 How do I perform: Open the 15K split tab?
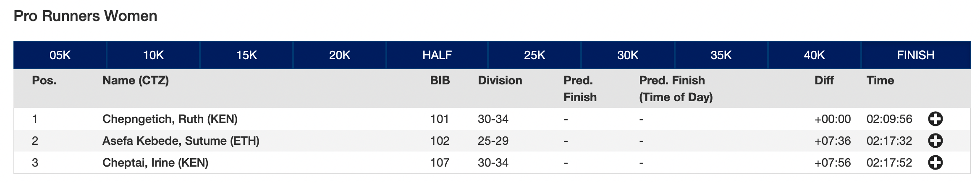(246, 55)
